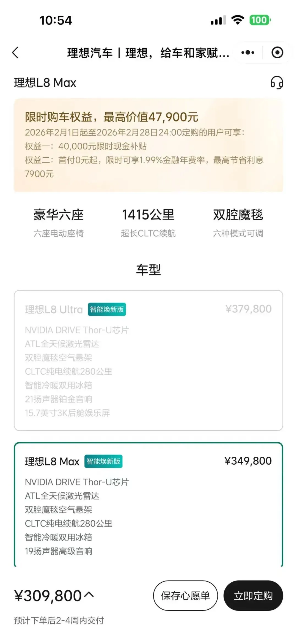Tap the circular close-target capsule icon
This screenshot has height=644, width=297.
pos(277,53)
